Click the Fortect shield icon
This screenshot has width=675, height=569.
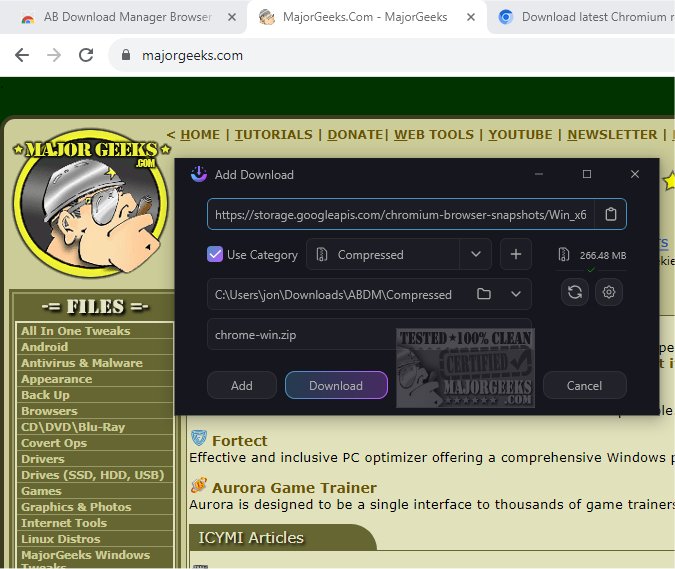(198, 438)
